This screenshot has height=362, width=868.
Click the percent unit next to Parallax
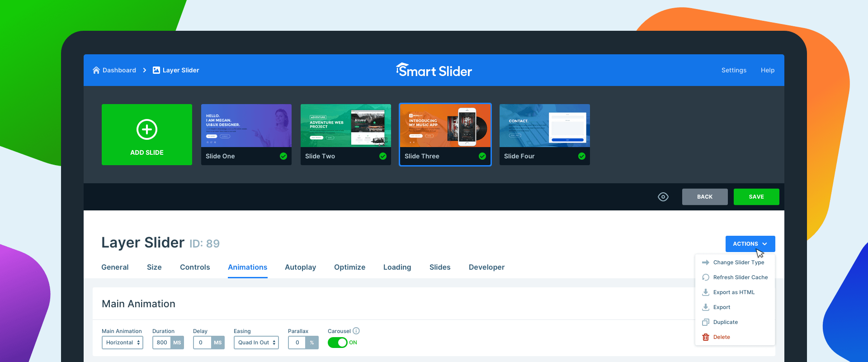coord(312,343)
